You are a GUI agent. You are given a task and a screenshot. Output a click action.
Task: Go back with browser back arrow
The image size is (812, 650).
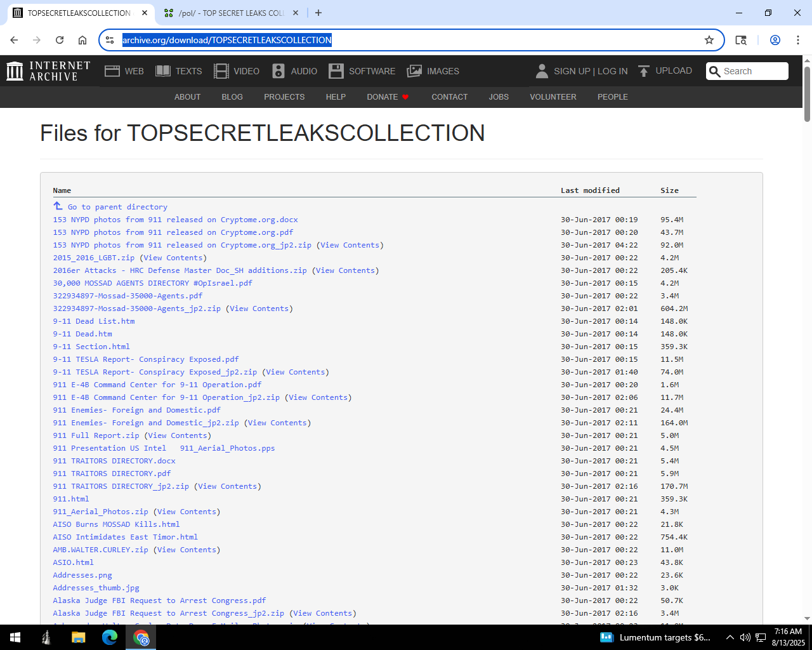14,40
